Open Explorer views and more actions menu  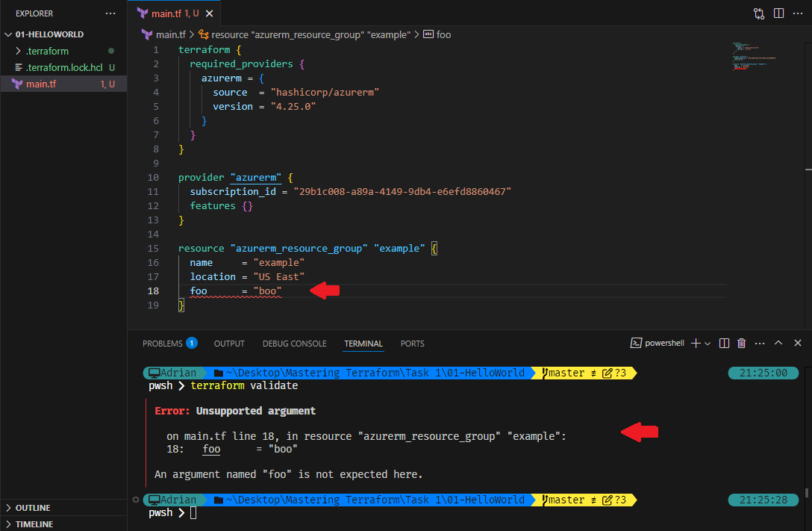[110, 13]
